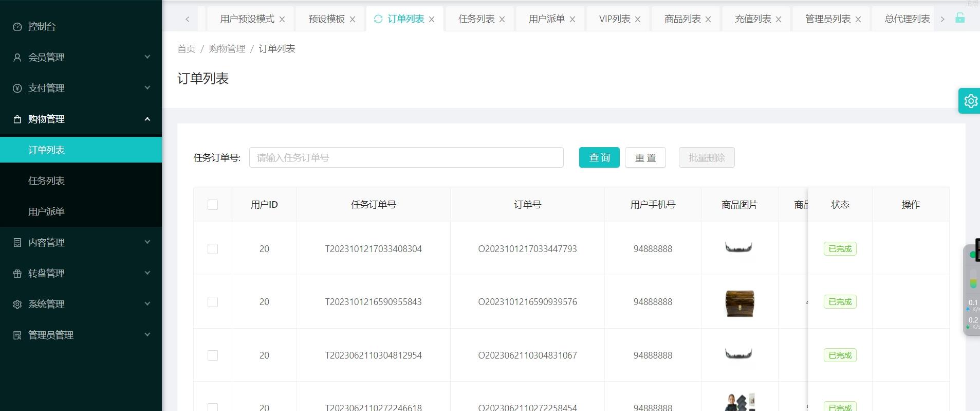This screenshot has height=411, width=980.
Task: Close the 用户预设模式 tab
Action: (282, 20)
